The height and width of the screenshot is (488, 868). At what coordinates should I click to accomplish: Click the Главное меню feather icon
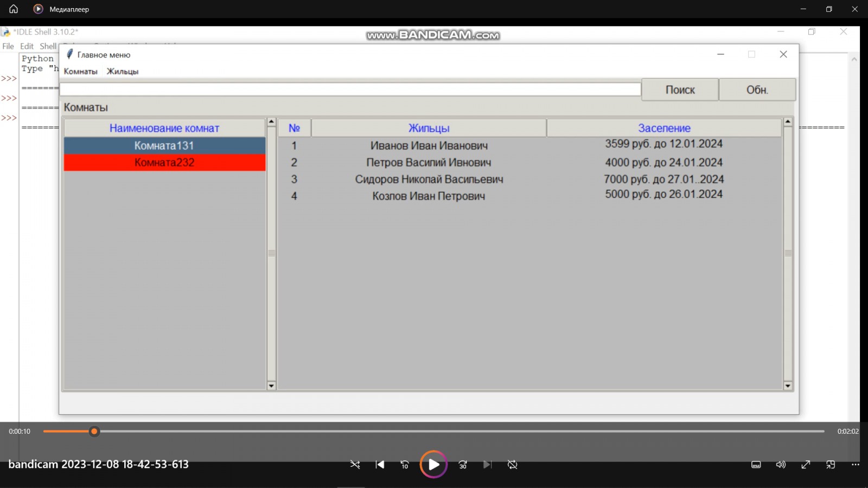[69, 54]
